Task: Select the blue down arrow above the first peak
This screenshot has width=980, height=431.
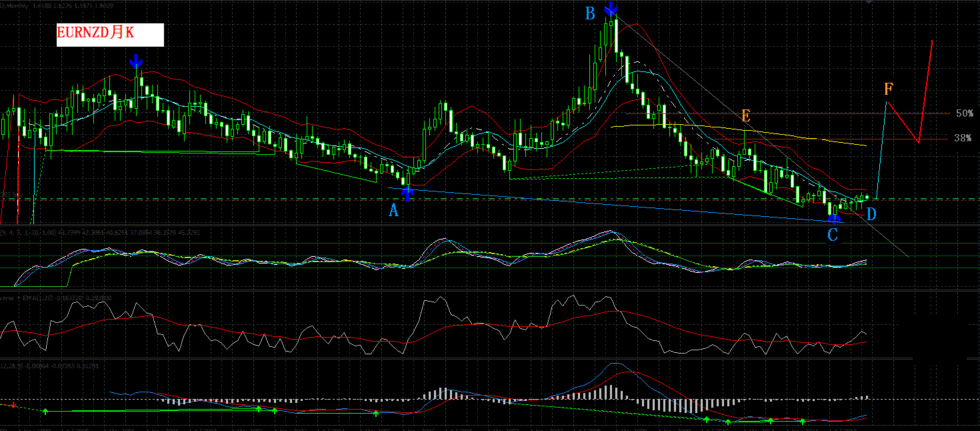Action: coord(135,62)
